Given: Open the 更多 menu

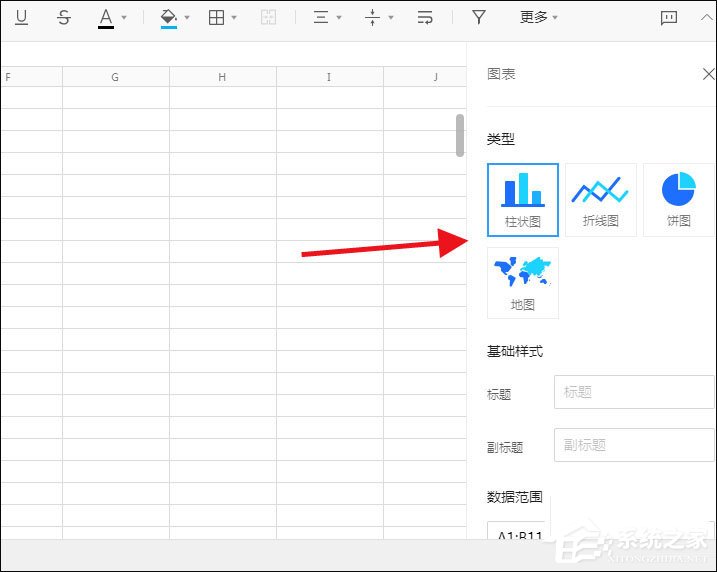Looking at the screenshot, I should click(539, 17).
